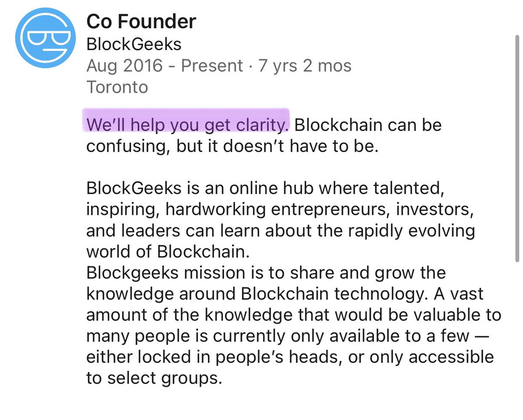This screenshot has width=523, height=420.
Task: Click the Toronto location text
Action: pyautogui.click(x=117, y=87)
